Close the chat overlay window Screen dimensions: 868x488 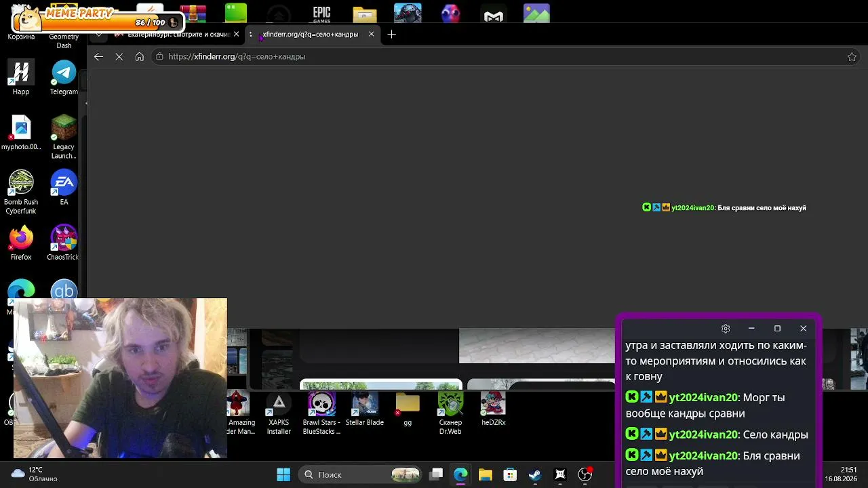804,329
